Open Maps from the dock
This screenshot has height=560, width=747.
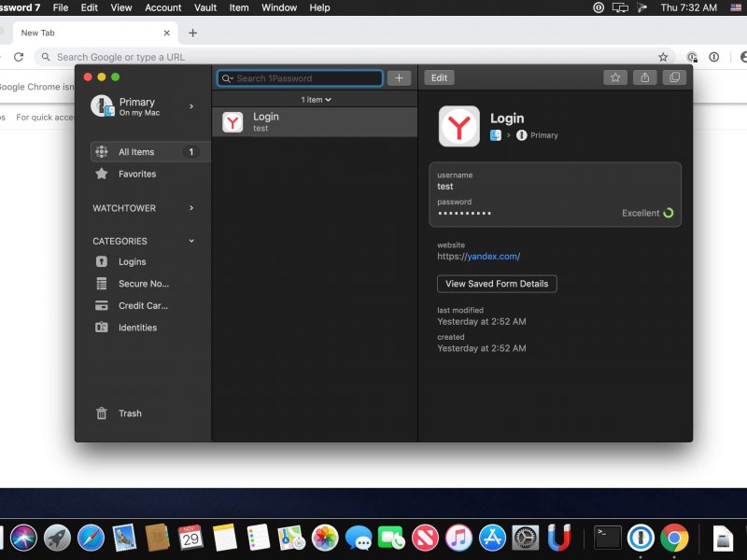coord(291,538)
